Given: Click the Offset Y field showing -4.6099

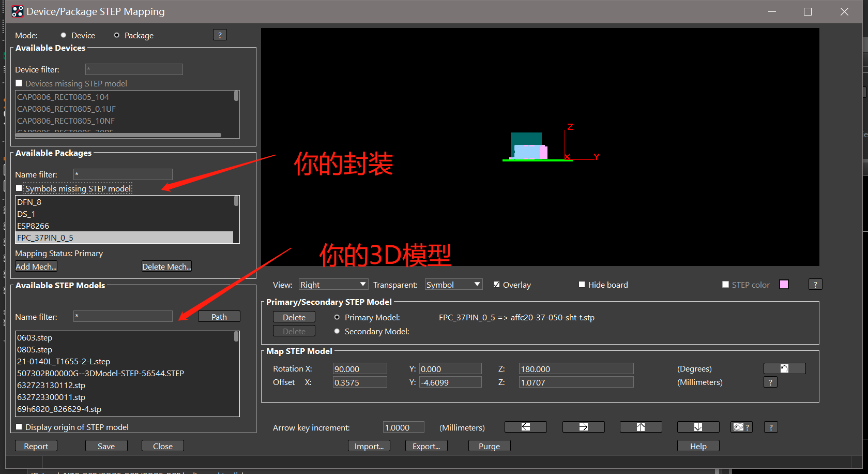Looking at the screenshot, I should click(x=450, y=382).
